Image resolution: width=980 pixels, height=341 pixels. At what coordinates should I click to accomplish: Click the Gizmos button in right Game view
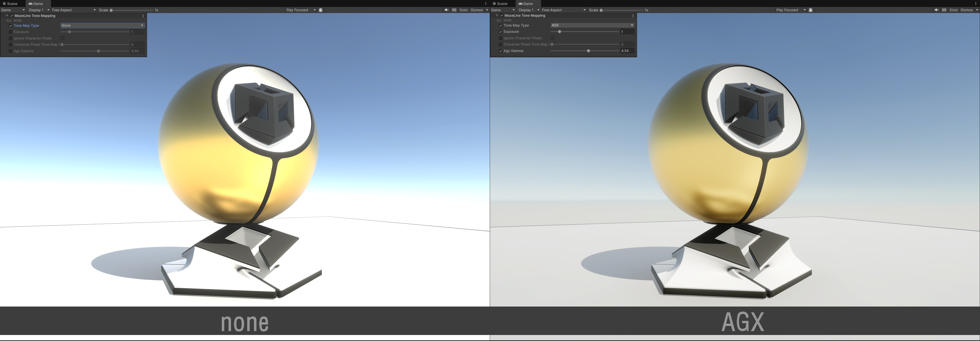967,10
